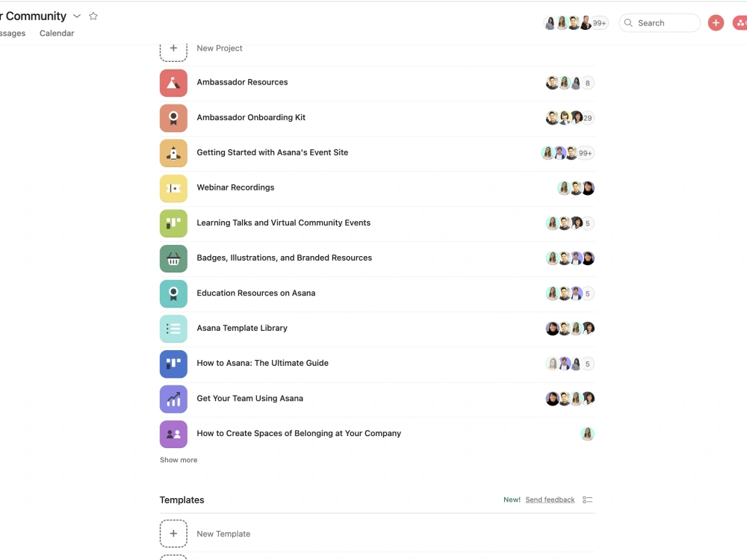Click the Ambassador Onboarding Kit ribbon icon

click(x=173, y=118)
